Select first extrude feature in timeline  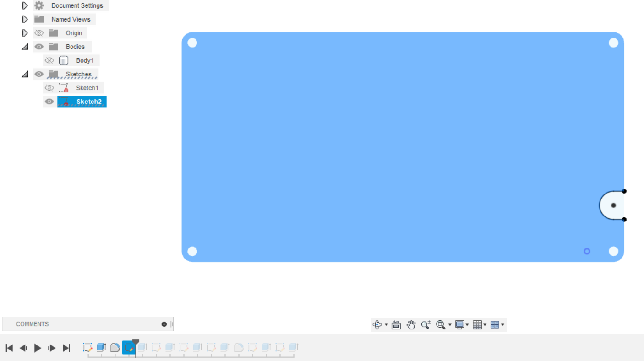click(101, 347)
